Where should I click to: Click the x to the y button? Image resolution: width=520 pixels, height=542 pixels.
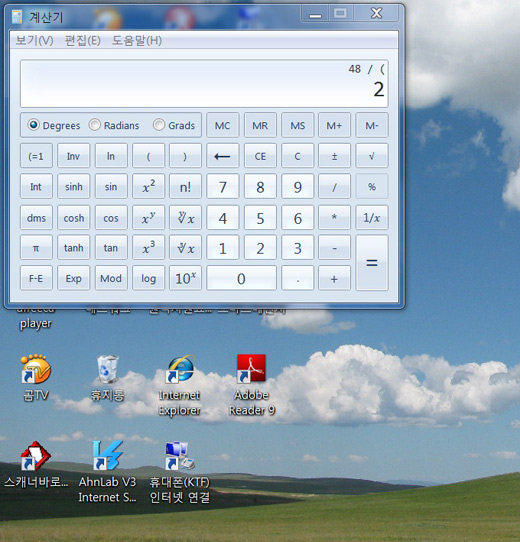[x=148, y=218]
